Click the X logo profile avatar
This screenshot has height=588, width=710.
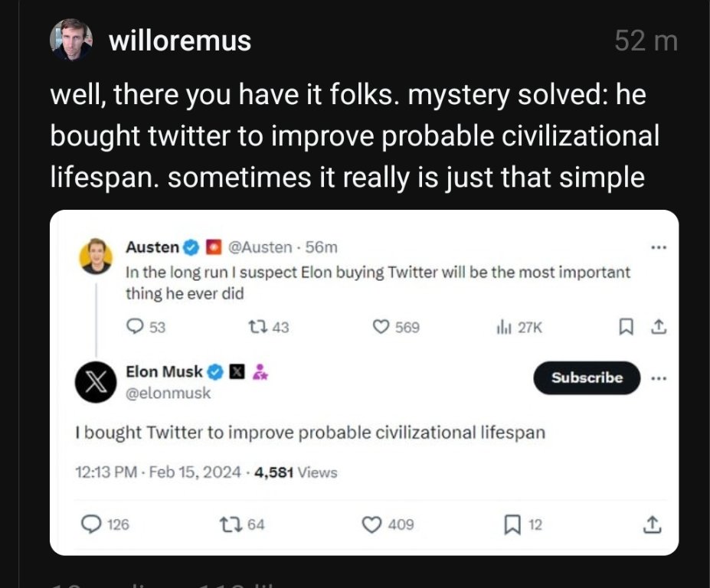pyautogui.click(x=96, y=381)
